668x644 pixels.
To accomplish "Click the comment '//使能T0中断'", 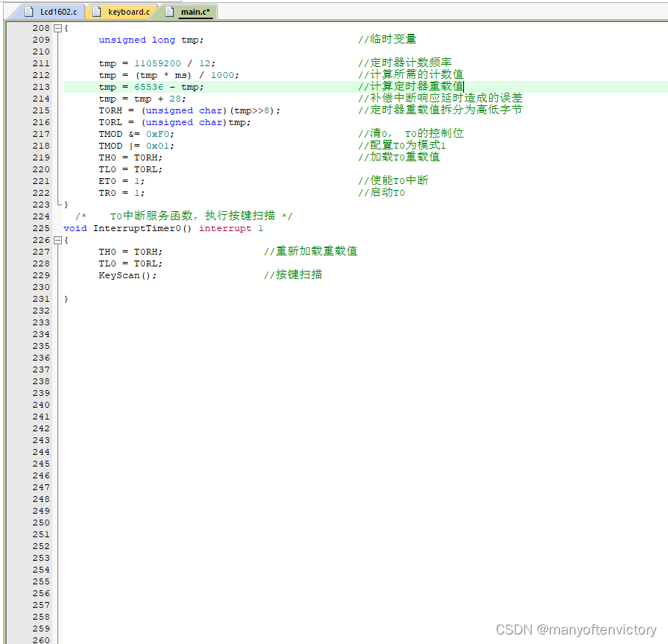I will click(393, 180).
